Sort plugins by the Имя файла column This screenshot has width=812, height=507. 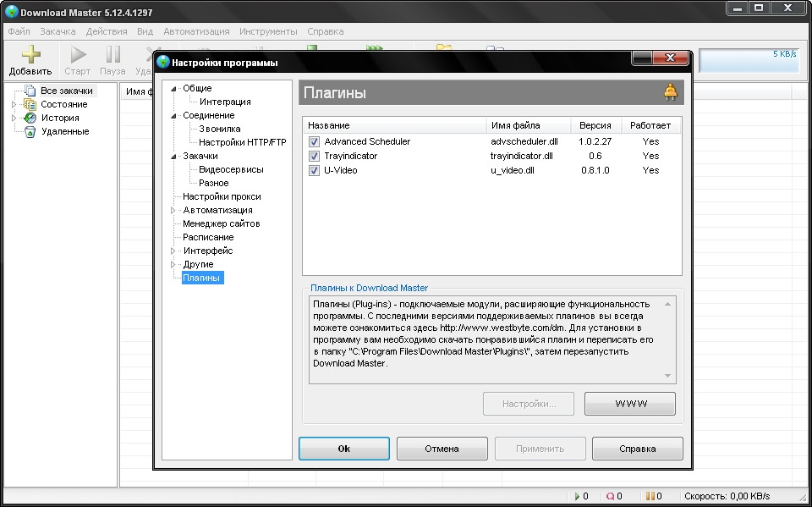pyautogui.click(x=528, y=125)
